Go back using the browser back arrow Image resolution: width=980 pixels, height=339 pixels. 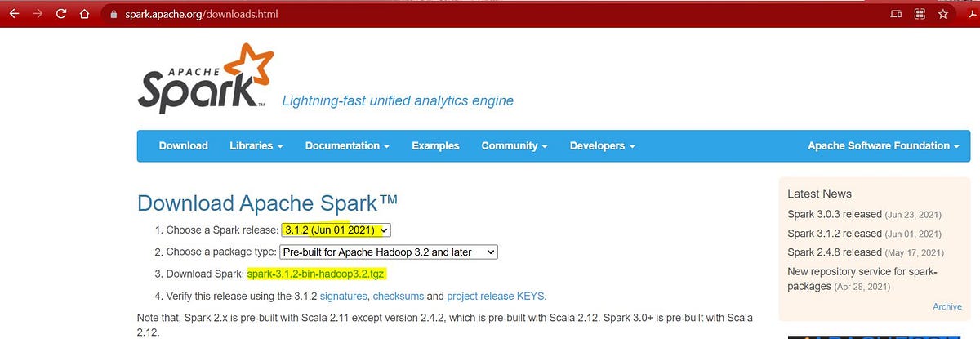tap(13, 15)
